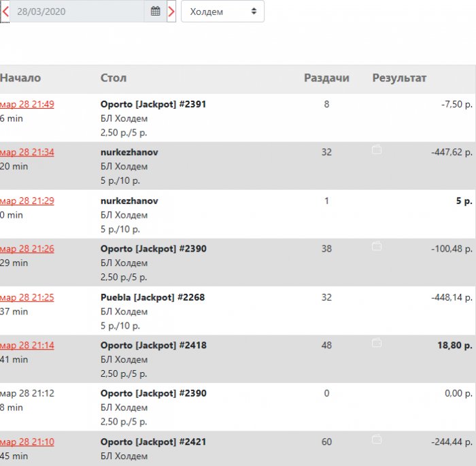Click the bold result 18,80 р.
Screen dimensions: 476x466
pyautogui.click(x=455, y=346)
